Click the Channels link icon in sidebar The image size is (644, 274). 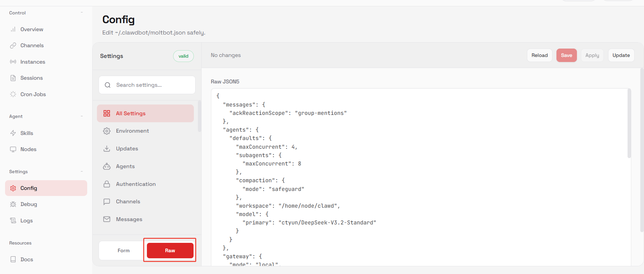pos(13,46)
